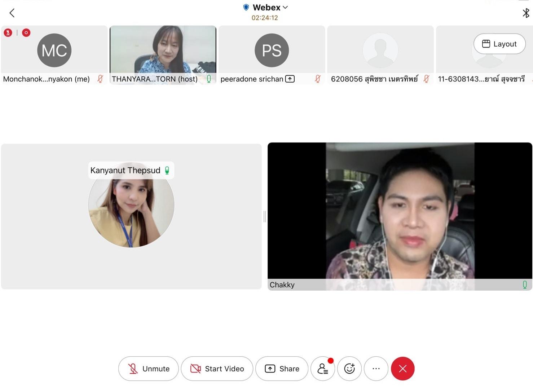Expand the Webex meeting info dropdown
Viewport: 533px width, 392px height.
pos(285,7)
